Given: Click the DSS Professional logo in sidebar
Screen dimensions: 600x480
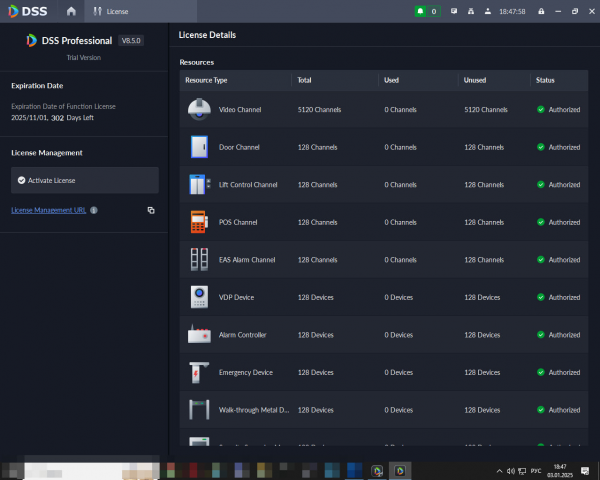Looking at the screenshot, I should coord(32,40).
